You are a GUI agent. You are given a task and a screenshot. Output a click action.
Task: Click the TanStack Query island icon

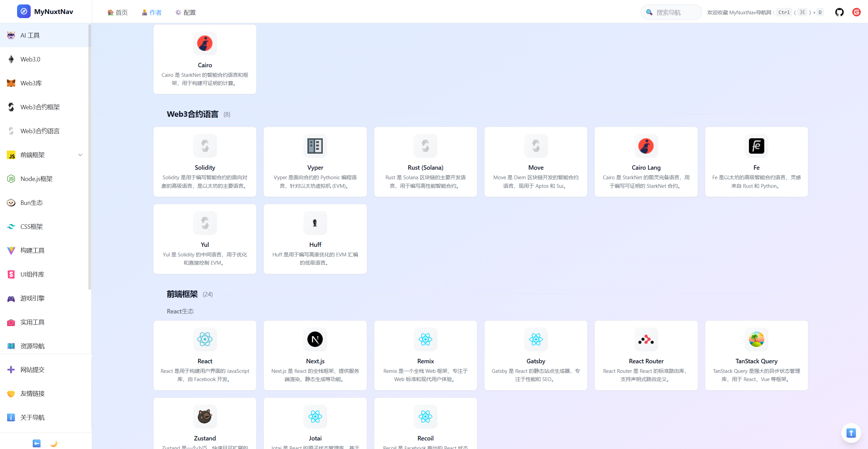(x=756, y=339)
